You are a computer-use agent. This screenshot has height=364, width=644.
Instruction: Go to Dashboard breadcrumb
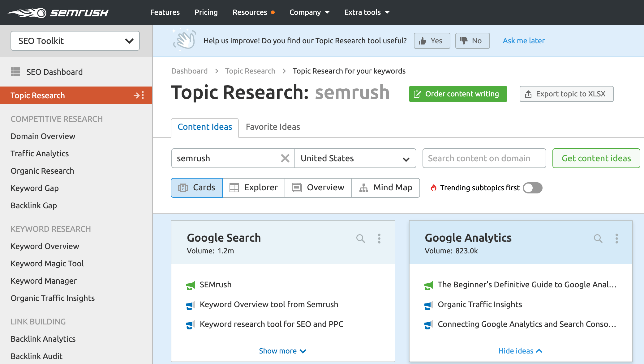189,71
